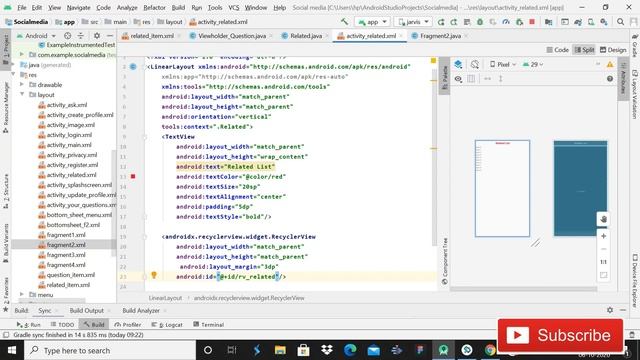Switch editor to Split view
Image resolution: width=640 pixels, height=360 pixels.
click(x=584, y=50)
